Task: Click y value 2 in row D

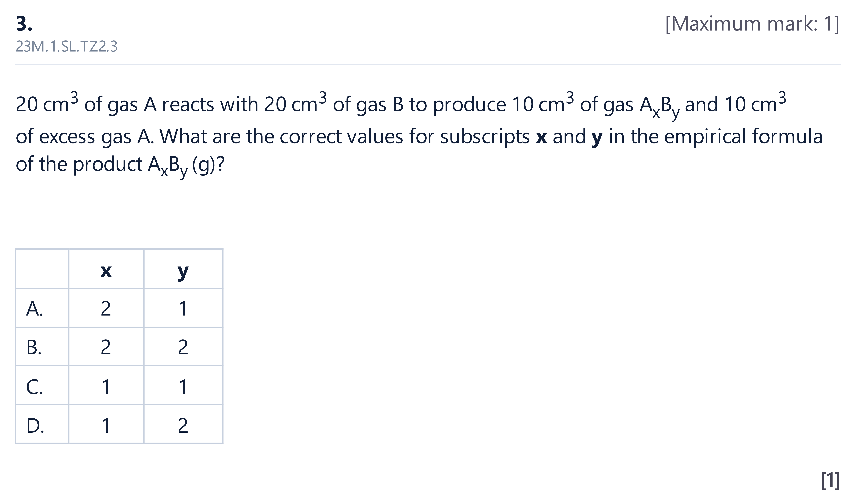Action: [x=183, y=425]
